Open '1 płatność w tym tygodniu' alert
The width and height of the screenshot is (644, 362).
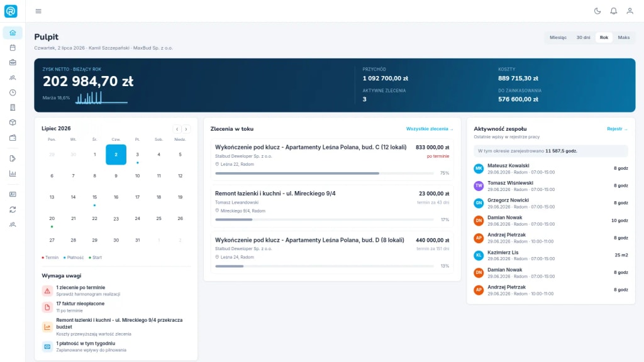(116, 347)
